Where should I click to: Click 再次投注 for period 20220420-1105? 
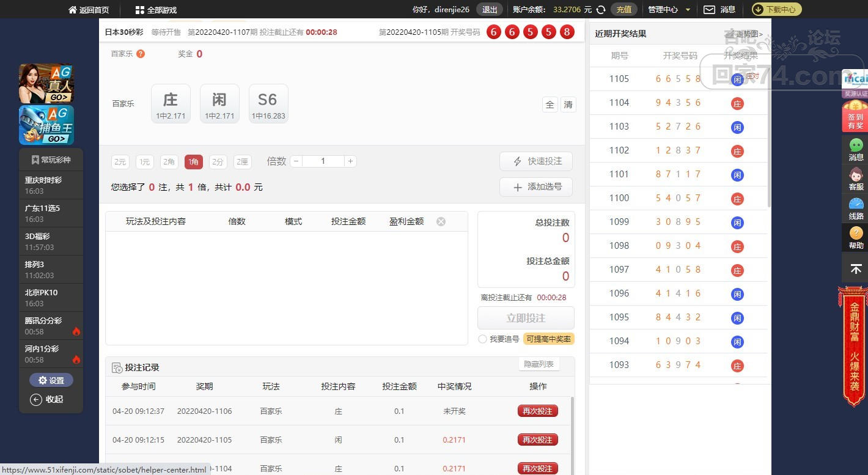point(538,440)
